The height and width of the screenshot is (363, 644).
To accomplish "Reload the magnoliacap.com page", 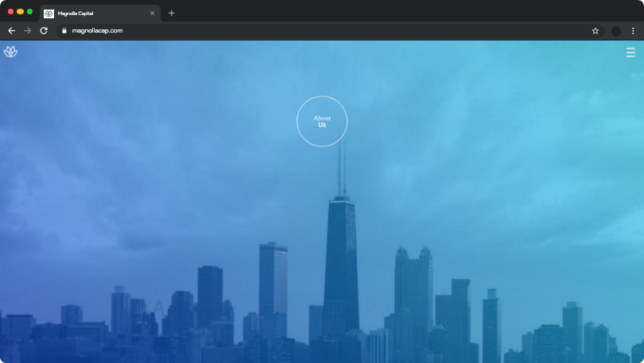I will coord(44,31).
